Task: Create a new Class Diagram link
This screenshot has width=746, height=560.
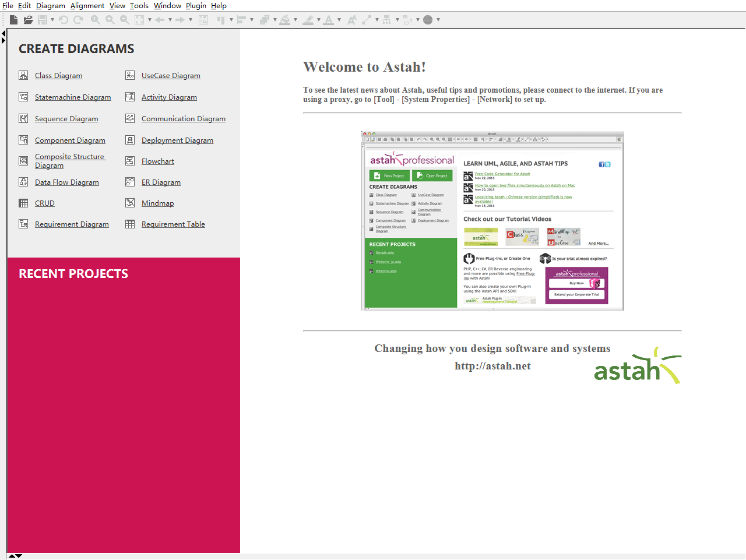Action: pos(58,76)
